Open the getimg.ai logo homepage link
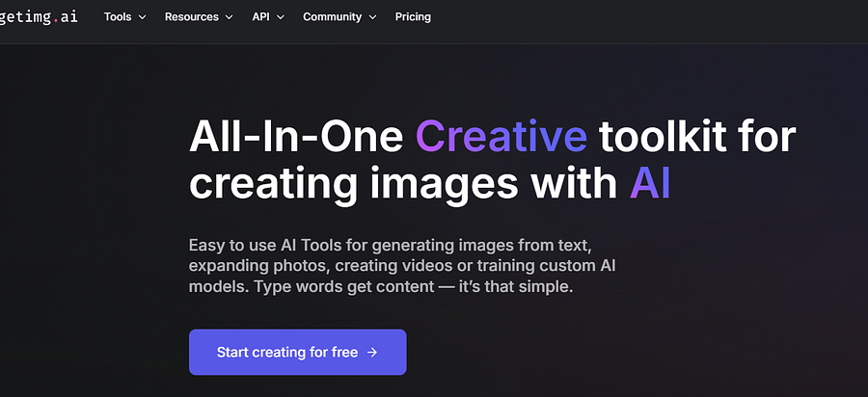The image size is (868, 397). point(39,16)
